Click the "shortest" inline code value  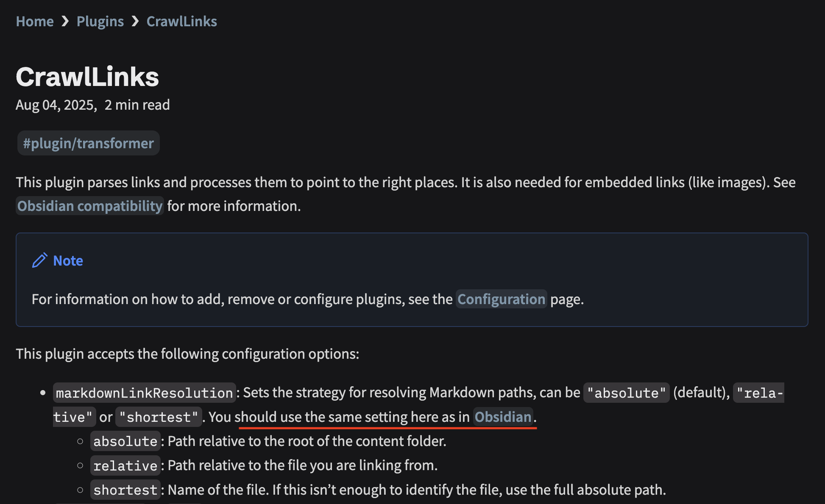(159, 417)
